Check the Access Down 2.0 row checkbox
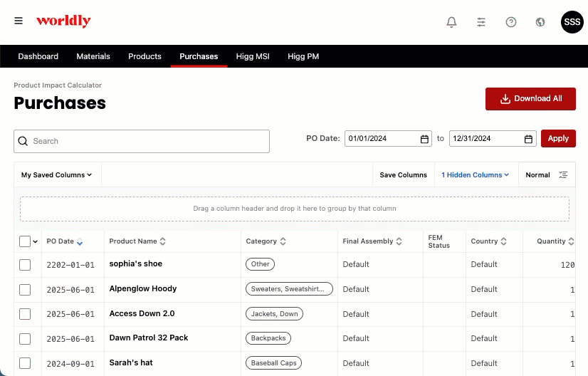 pos(25,314)
